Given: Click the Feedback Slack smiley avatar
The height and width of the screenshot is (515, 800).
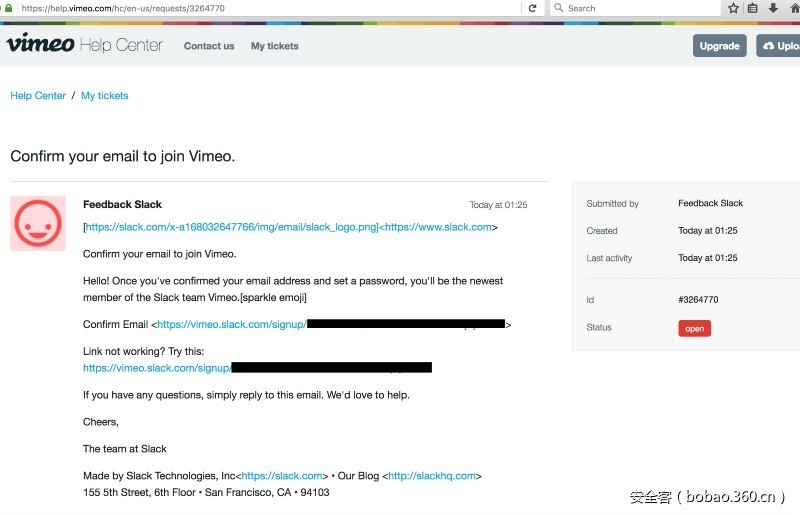Looking at the screenshot, I should click(x=38, y=223).
